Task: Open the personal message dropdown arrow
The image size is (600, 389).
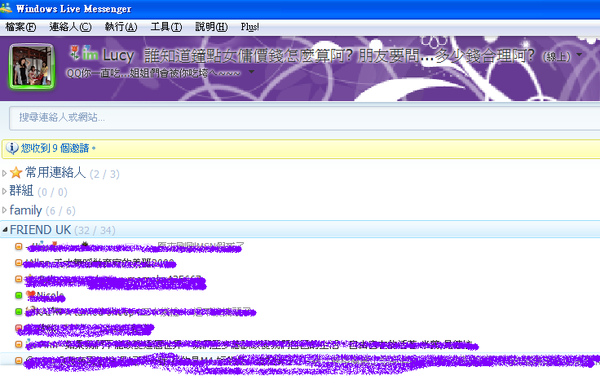Action: click(x=251, y=72)
